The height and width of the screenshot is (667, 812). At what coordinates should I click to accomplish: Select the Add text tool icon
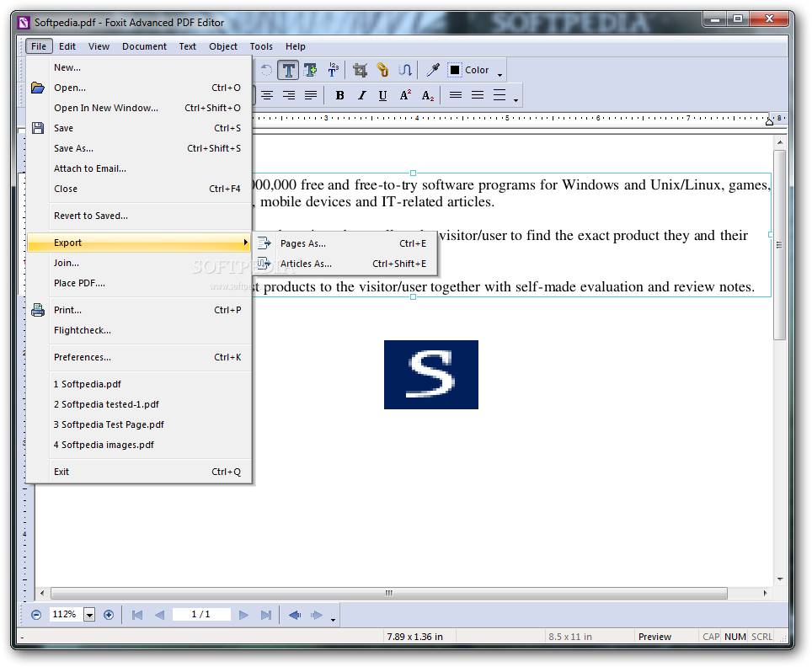click(x=311, y=70)
